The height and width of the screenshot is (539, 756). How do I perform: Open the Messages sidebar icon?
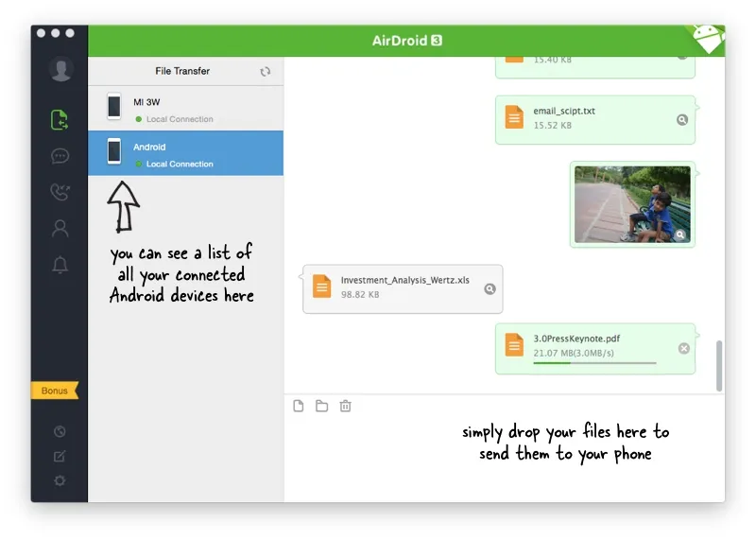click(60, 156)
